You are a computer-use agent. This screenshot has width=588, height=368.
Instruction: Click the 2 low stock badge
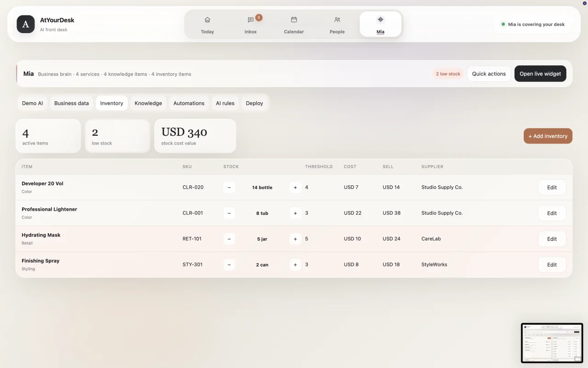448,74
